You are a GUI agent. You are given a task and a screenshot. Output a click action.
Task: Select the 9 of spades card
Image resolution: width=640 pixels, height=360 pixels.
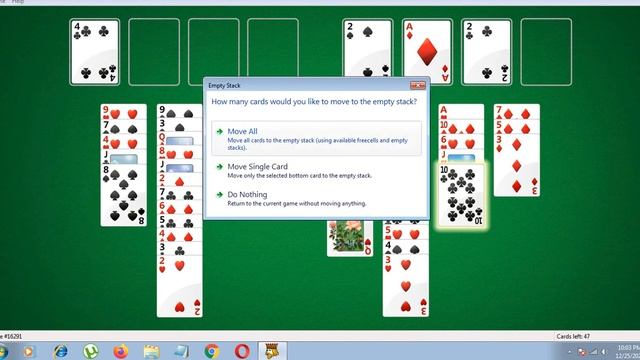[x=180, y=111]
